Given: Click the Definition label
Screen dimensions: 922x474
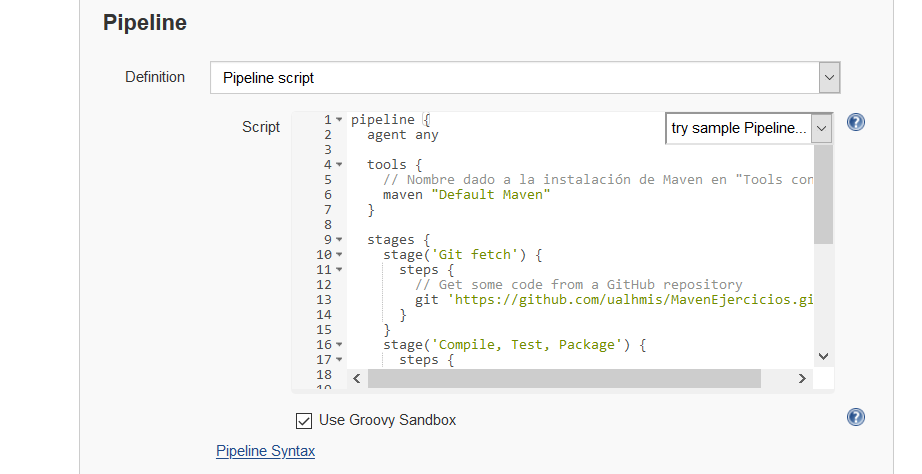Looking at the screenshot, I should point(155,77).
